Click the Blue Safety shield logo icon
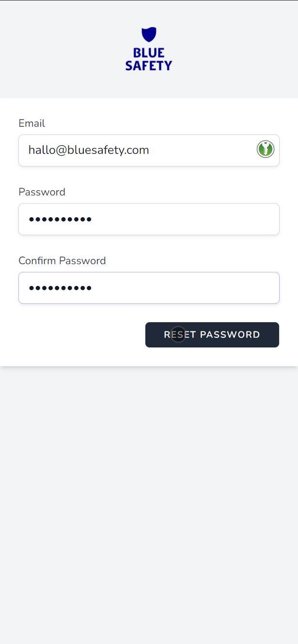The height and width of the screenshot is (644, 298). [x=149, y=35]
